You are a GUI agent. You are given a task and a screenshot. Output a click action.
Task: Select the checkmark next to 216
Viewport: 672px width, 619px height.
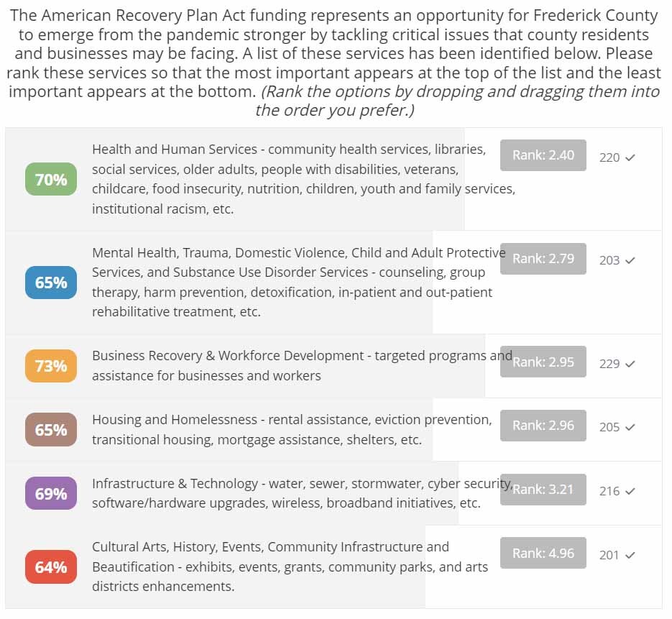[x=630, y=491]
